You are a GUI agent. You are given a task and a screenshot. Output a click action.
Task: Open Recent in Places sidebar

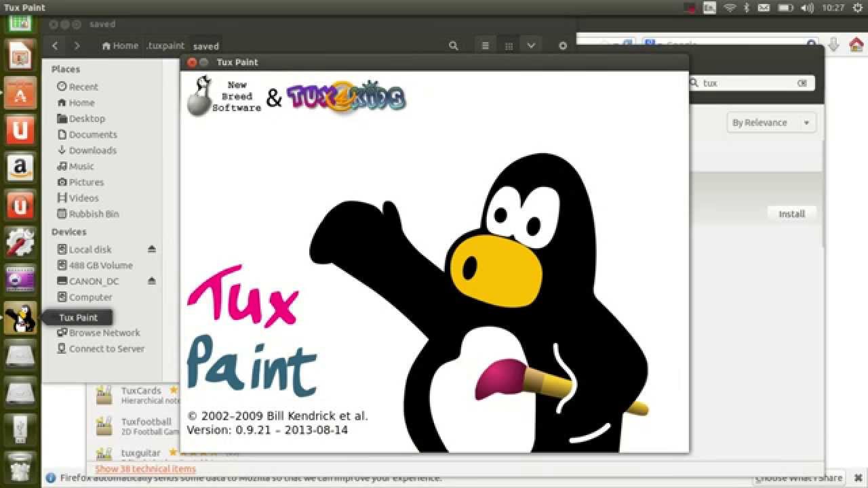[77, 87]
